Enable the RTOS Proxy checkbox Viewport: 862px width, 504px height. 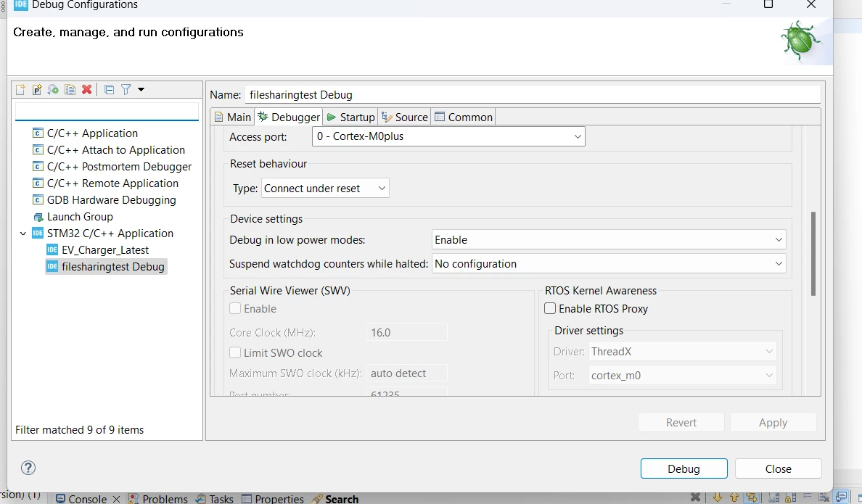coord(550,308)
